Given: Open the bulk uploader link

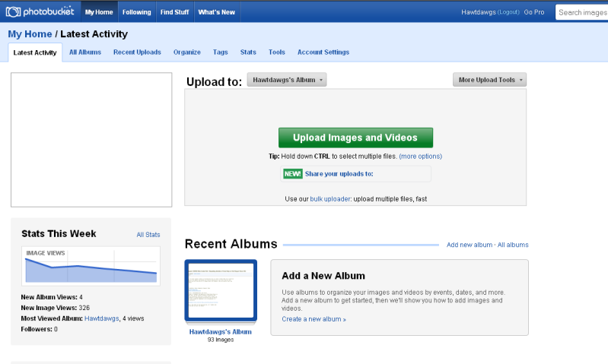Looking at the screenshot, I should (330, 198).
